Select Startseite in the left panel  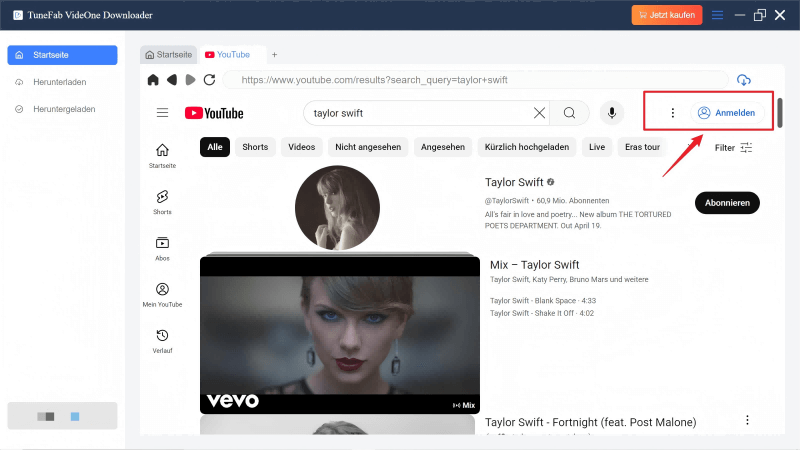coord(62,55)
